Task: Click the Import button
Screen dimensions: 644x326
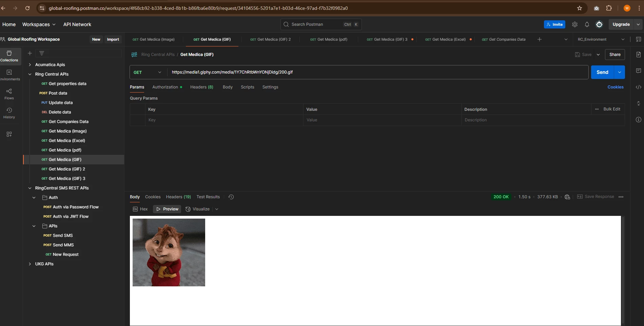Action: coord(113,39)
